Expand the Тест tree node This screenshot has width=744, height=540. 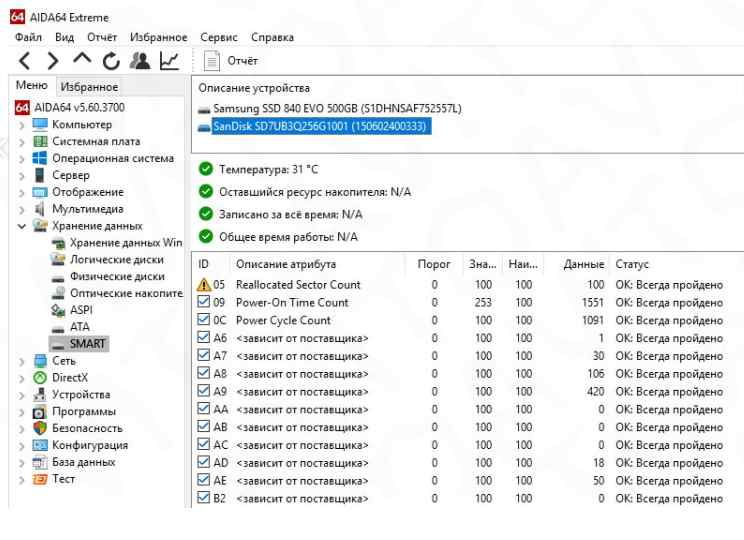coord(22,480)
